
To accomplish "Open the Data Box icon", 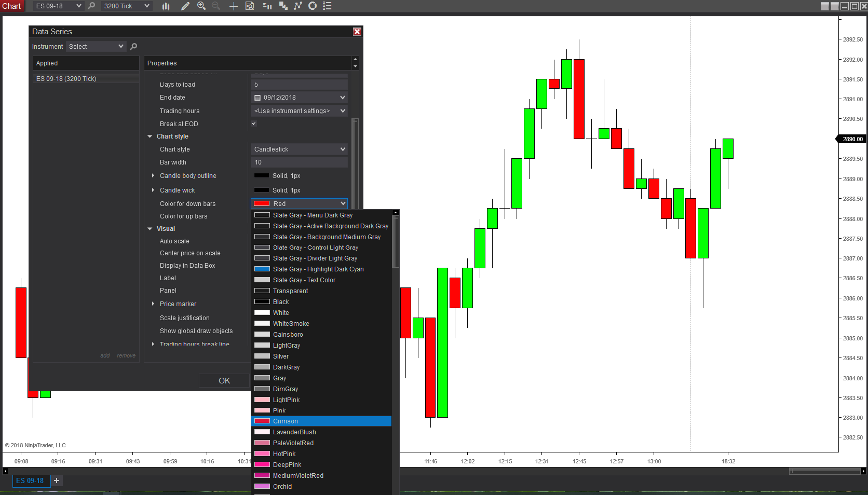I will (250, 6).
